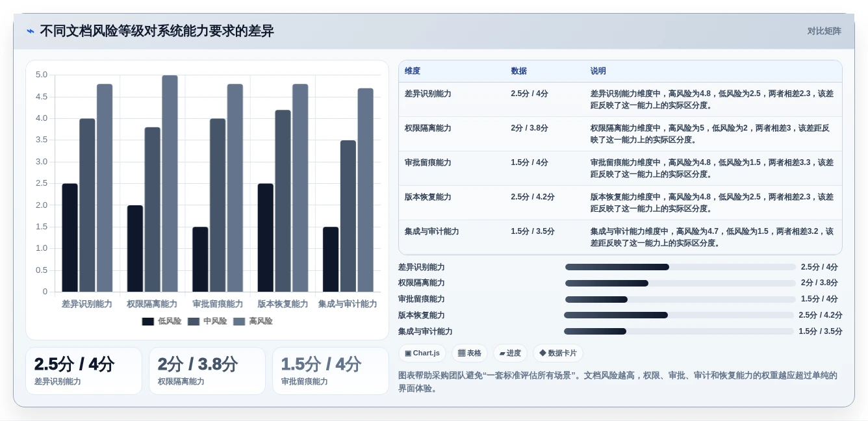Click the icon on the 进度 chip
Screen dimensions: 868x421
click(x=502, y=353)
